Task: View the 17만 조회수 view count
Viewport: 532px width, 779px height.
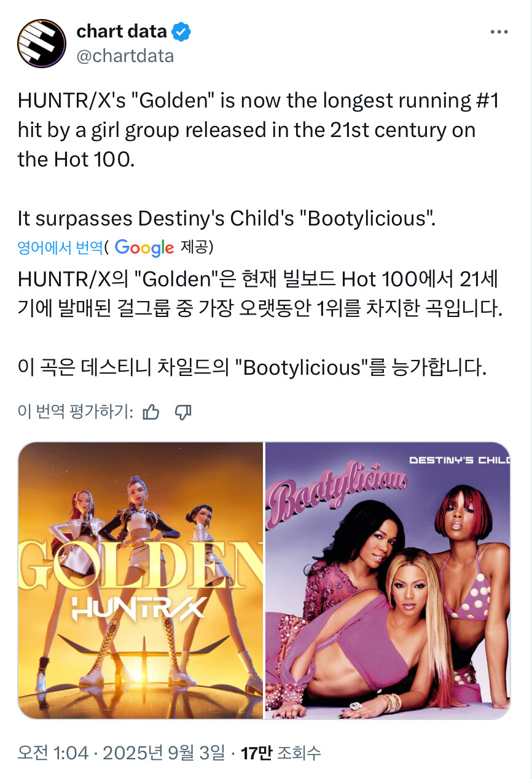Action: click(281, 753)
